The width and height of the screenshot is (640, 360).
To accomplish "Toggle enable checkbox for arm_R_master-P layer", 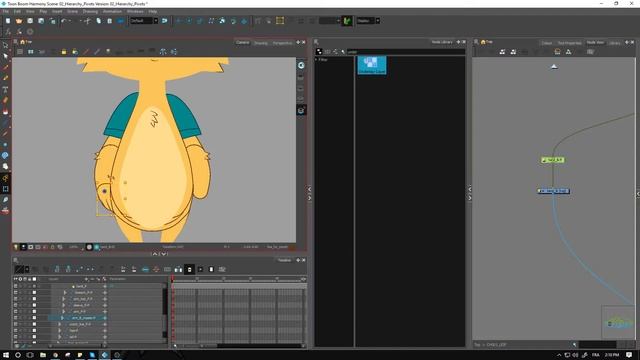I will [16, 318].
